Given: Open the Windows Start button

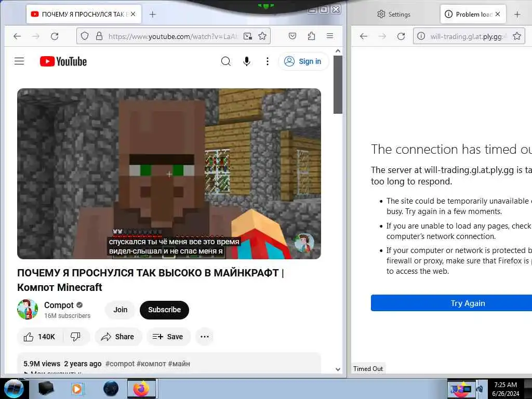Looking at the screenshot, I should (14, 389).
